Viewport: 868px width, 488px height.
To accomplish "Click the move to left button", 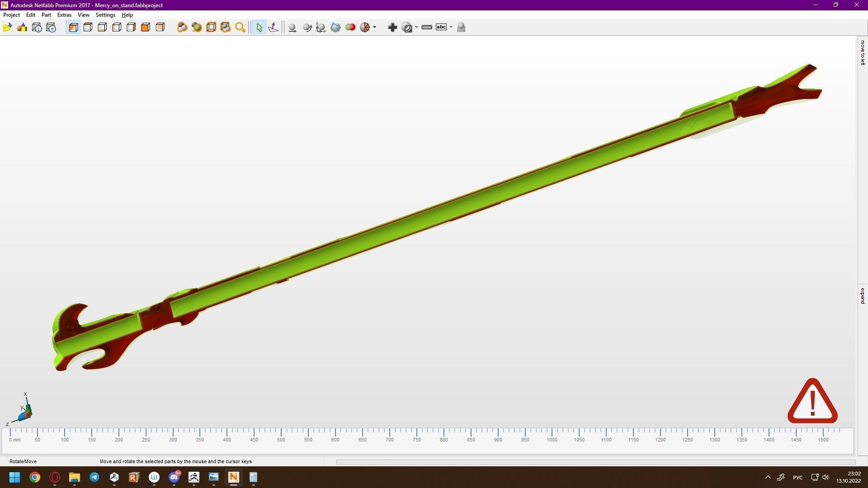I will click(x=862, y=53).
